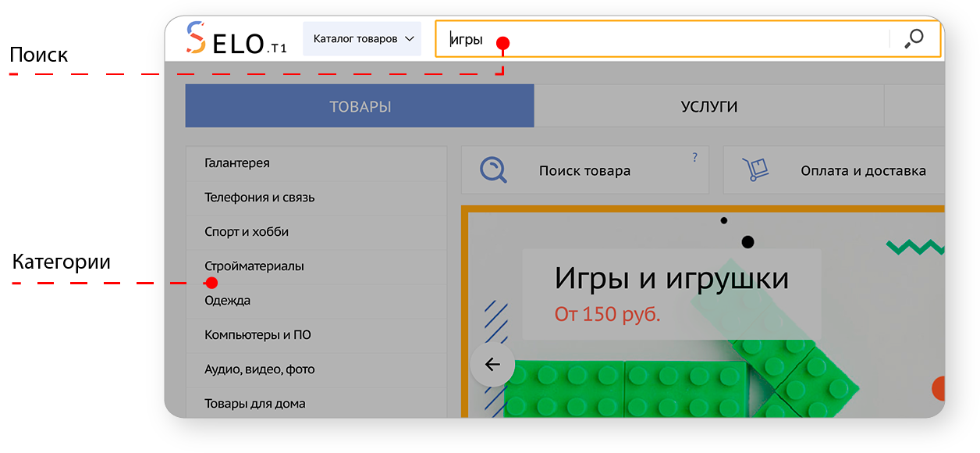Screen dimensions: 980x453
Task: Open the help question mark icon
Action: pos(695,156)
